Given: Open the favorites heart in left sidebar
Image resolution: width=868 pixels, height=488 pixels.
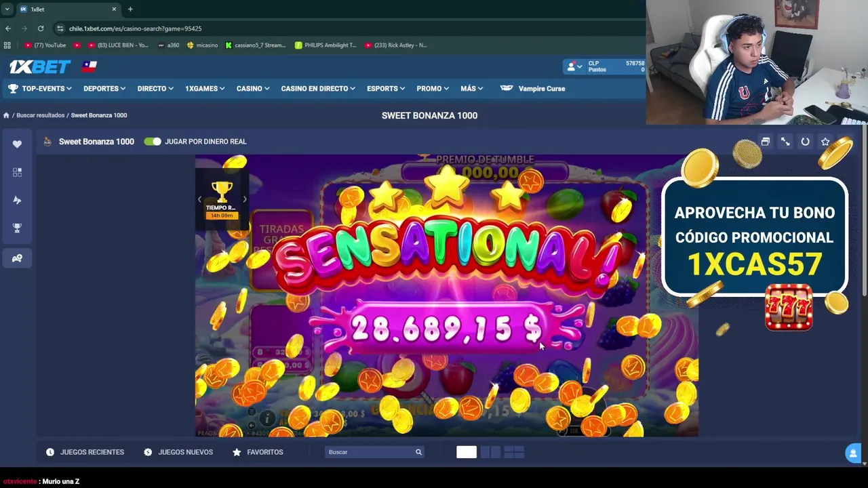Looking at the screenshot, I should pyautogui.click(x=17, y=144).
